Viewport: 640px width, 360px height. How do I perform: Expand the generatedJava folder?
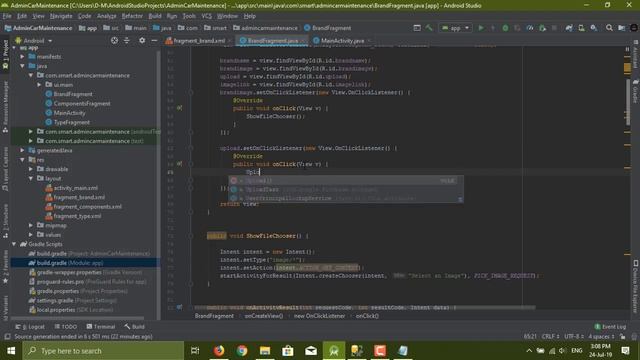tap(22, 150)
